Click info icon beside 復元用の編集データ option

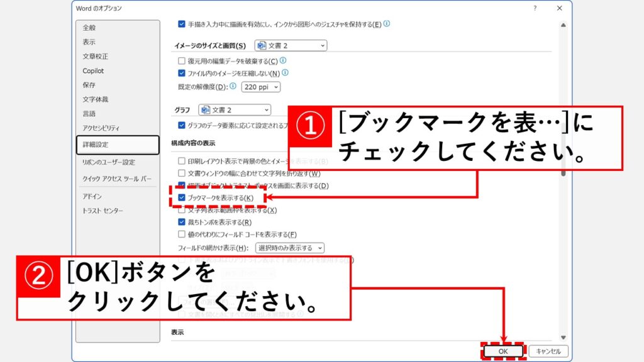click(x=283, y=60)
